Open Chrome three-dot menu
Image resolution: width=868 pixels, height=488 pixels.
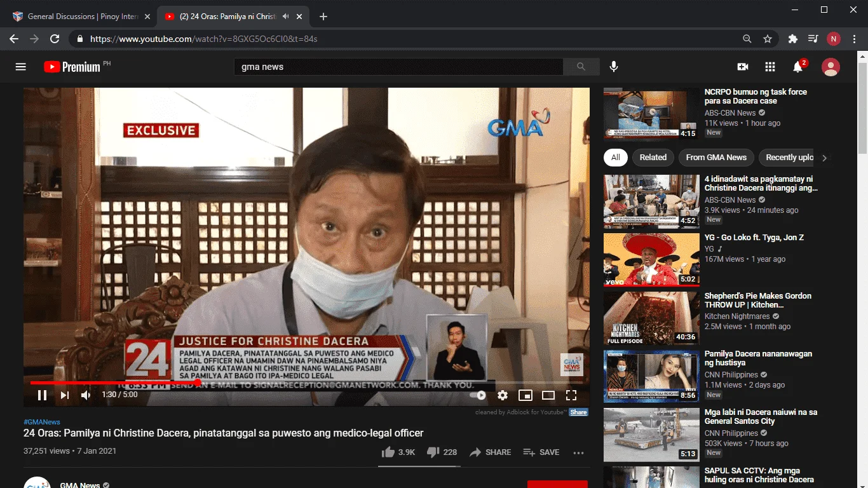(853, 39)
